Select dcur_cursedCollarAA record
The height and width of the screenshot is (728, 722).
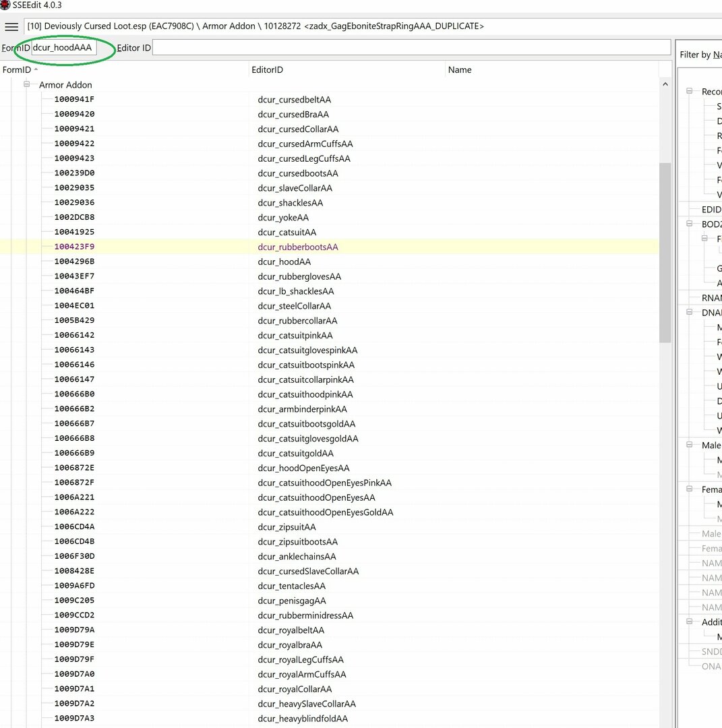(x=330, y=129)
